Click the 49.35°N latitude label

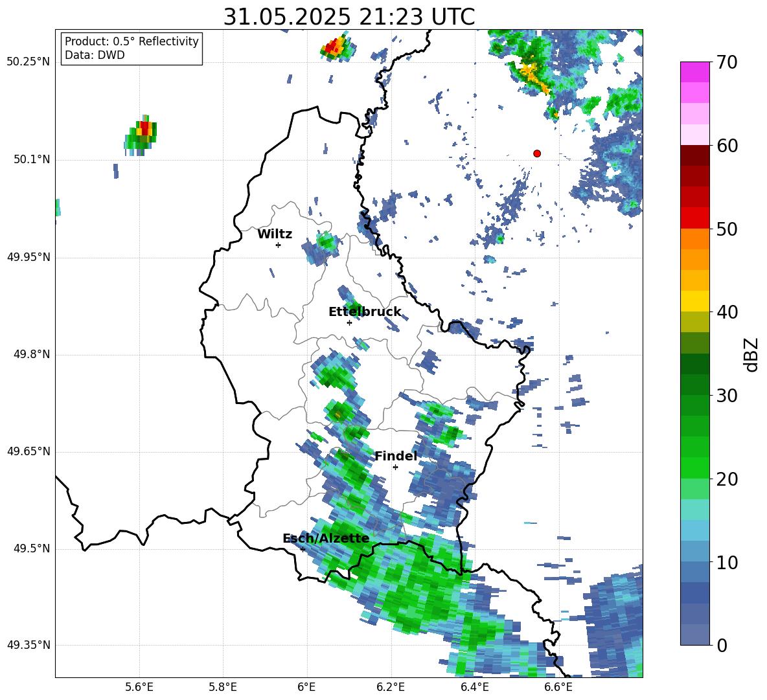28,645
